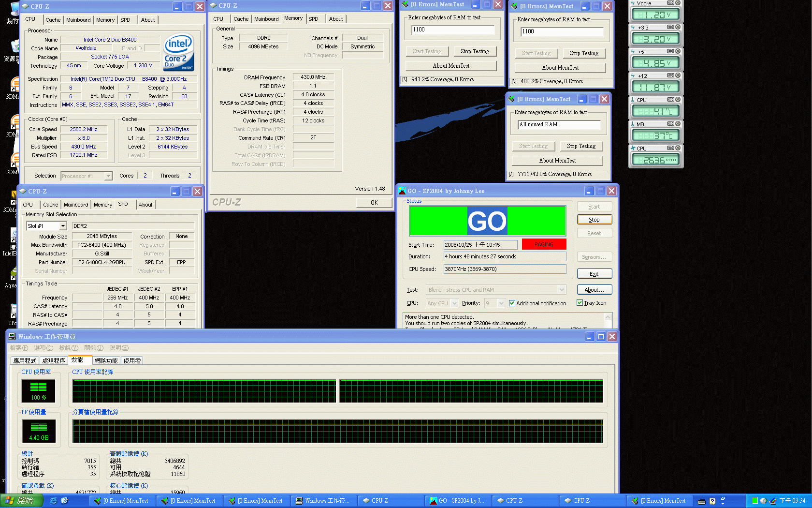Open the Processor #1 selection dropdown

[108, 176]
